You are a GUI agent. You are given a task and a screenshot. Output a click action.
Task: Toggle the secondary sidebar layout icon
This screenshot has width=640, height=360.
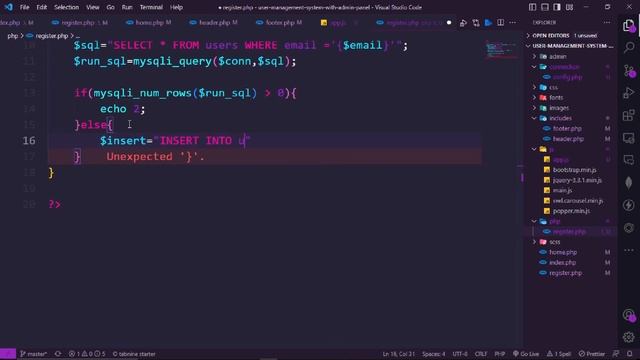[x=557, y=7]
